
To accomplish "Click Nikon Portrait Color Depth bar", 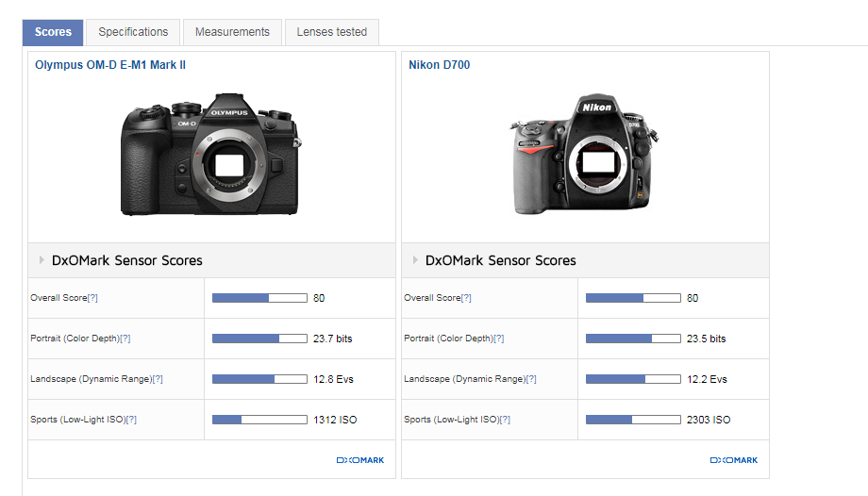I will click(633, 339).
